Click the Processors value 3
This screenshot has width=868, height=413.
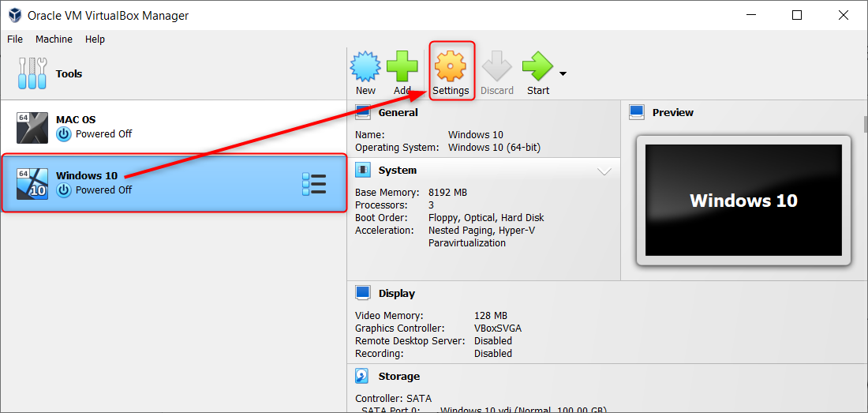click(431, 205)
